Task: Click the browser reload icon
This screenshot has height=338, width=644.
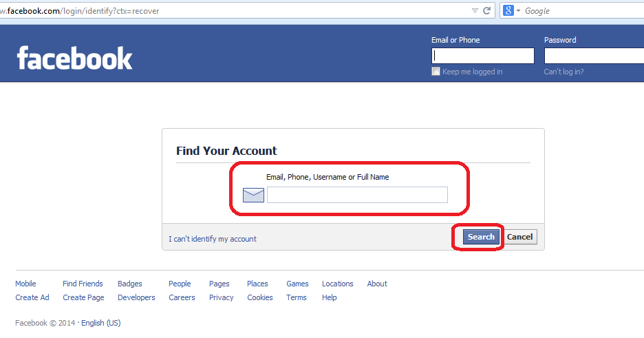Action: (487, 10)
